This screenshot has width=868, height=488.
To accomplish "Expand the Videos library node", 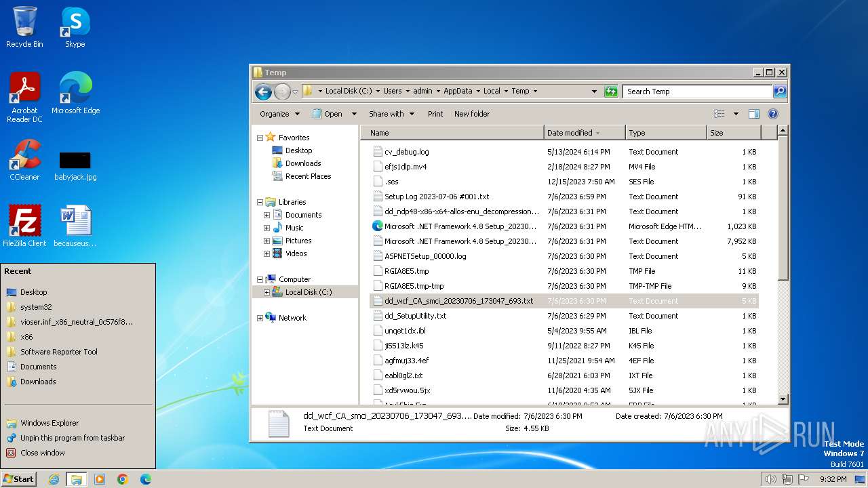I will tap(267, 253).
